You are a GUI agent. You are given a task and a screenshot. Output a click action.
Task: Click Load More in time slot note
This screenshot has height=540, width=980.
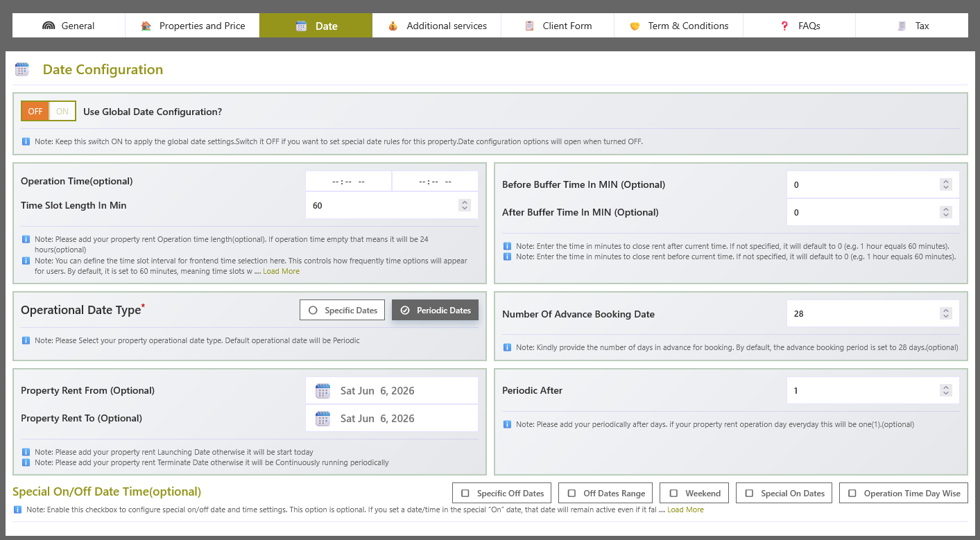281,271
